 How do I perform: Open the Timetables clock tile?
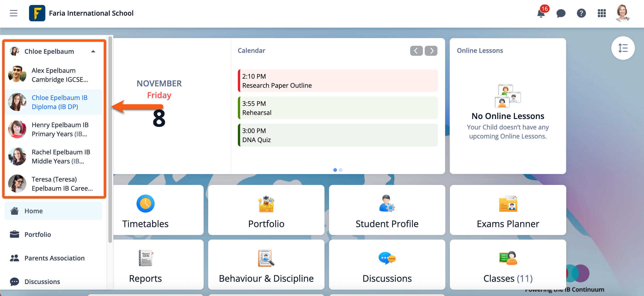146,210
